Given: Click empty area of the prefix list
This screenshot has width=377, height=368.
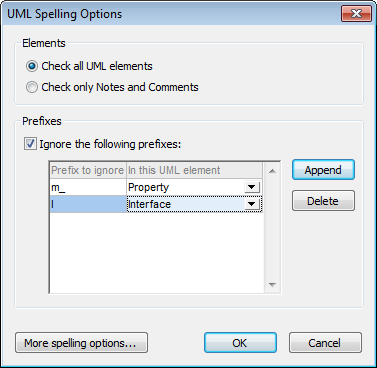Looking at the screenshot, I should click(x=157, y=252).
